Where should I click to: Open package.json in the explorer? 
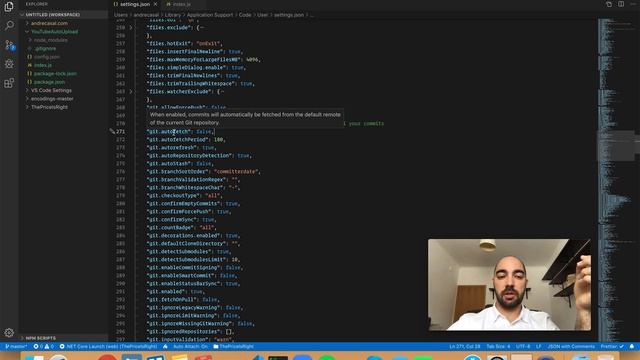(x=49, y=82)
